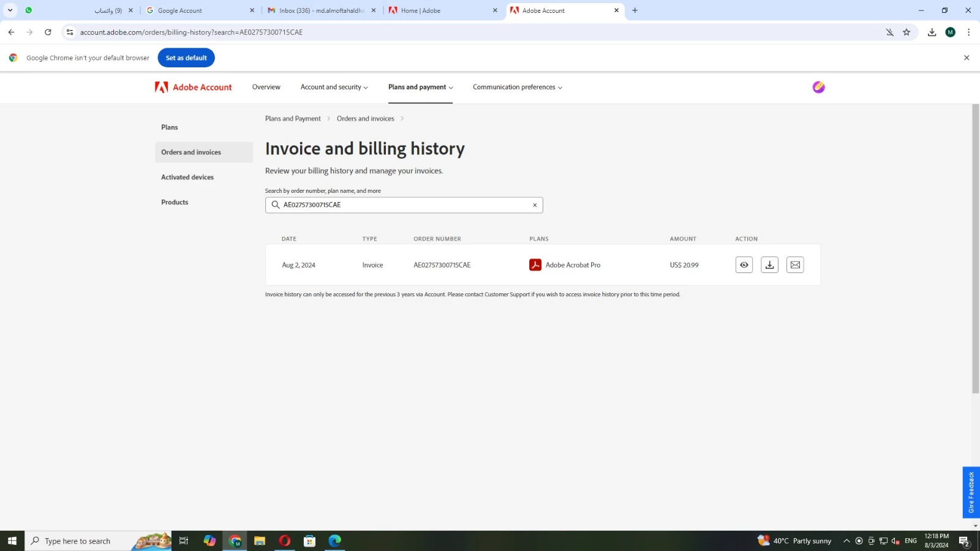Open the notification center icon

(964, 541)
